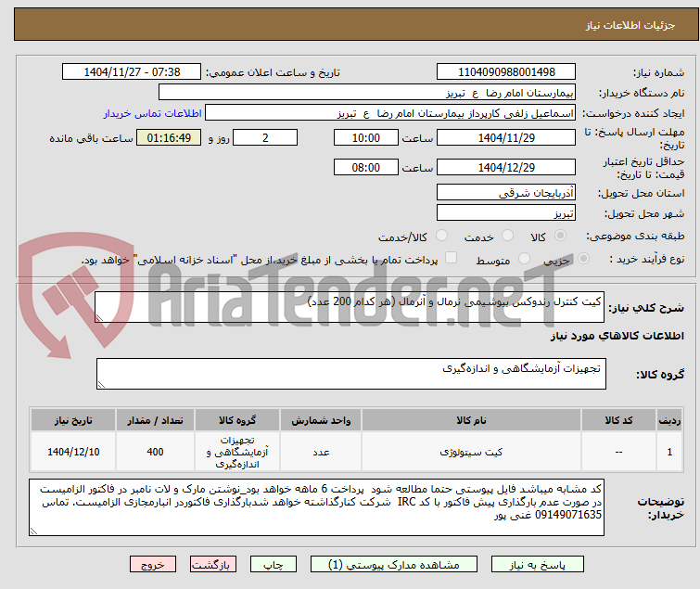This screenshot has height=589, width=700.
Task: Select the کالا radio button
Action: pyautogui.click(x=560, y=236)
